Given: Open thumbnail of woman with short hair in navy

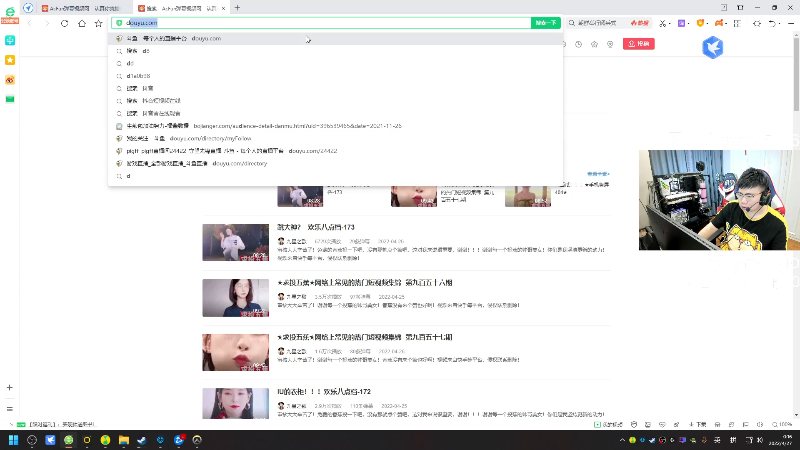Looking at the screenshot, I should click(x=235, y=298).
